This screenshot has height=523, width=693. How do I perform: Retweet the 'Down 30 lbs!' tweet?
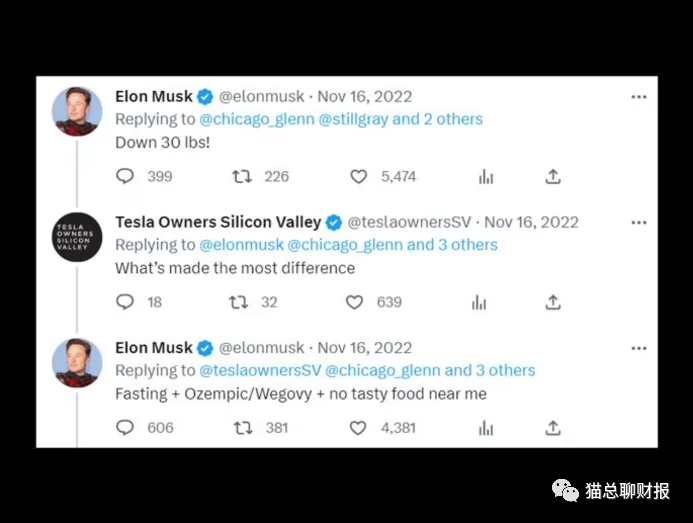pyautogui.click(x=242, y=176)
